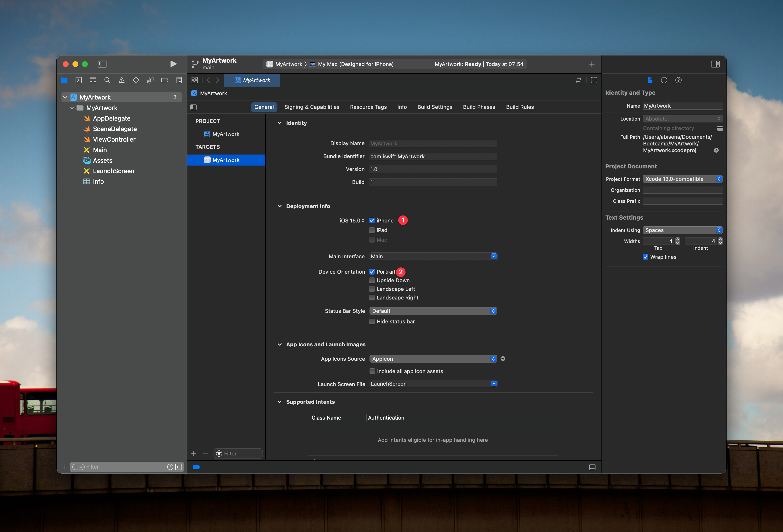Viewport: 783px width, 532px height.
Task: Open the Symbol navigator
Action: [93, 80]
